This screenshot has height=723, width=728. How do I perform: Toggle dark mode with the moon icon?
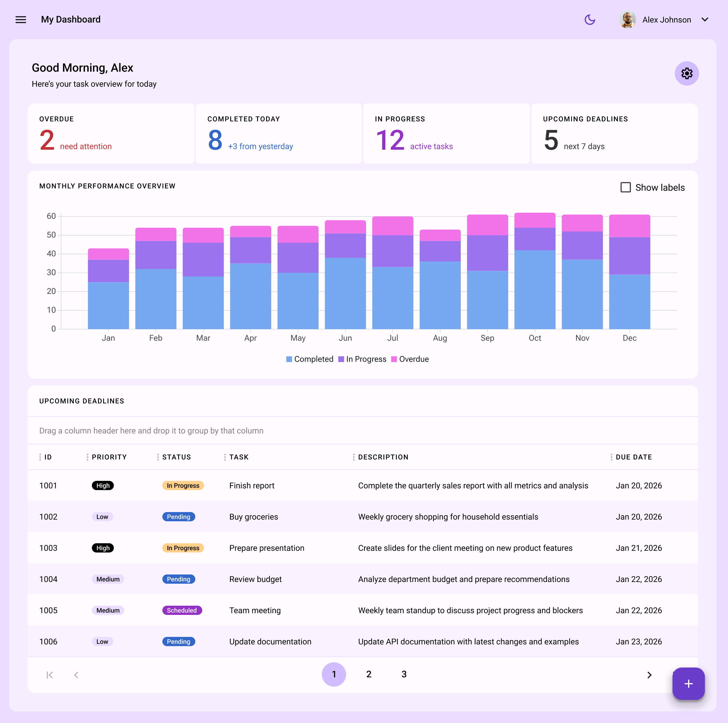tap(590, 20)
